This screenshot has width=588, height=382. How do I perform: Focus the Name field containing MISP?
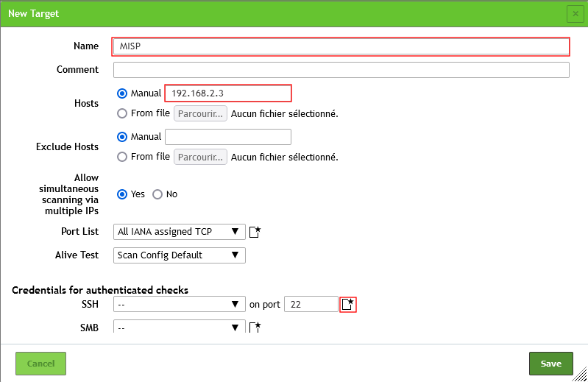[341, 46]
